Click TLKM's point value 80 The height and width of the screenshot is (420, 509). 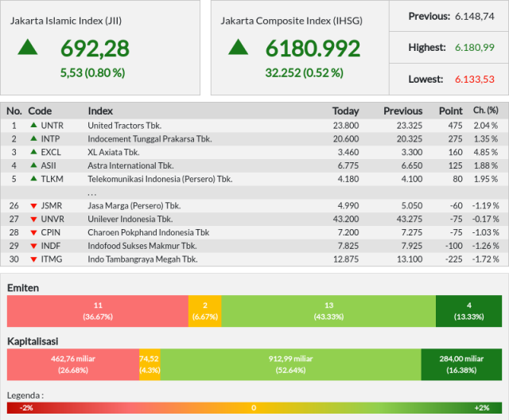[x=457, y=179]
